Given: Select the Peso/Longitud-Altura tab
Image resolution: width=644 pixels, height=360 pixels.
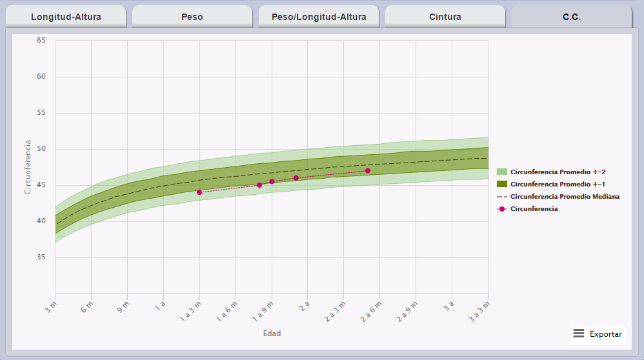Looking at the screenshot, I should click(x=319, y=17).
